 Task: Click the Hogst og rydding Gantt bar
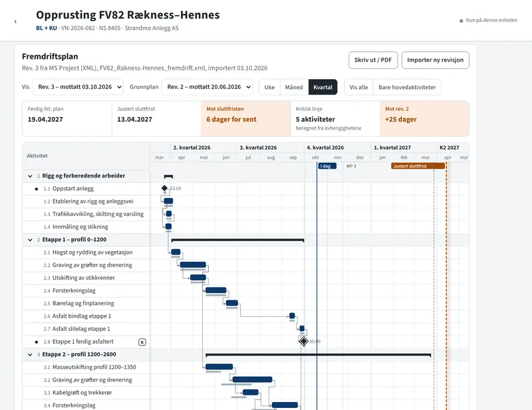pos(176,252)
